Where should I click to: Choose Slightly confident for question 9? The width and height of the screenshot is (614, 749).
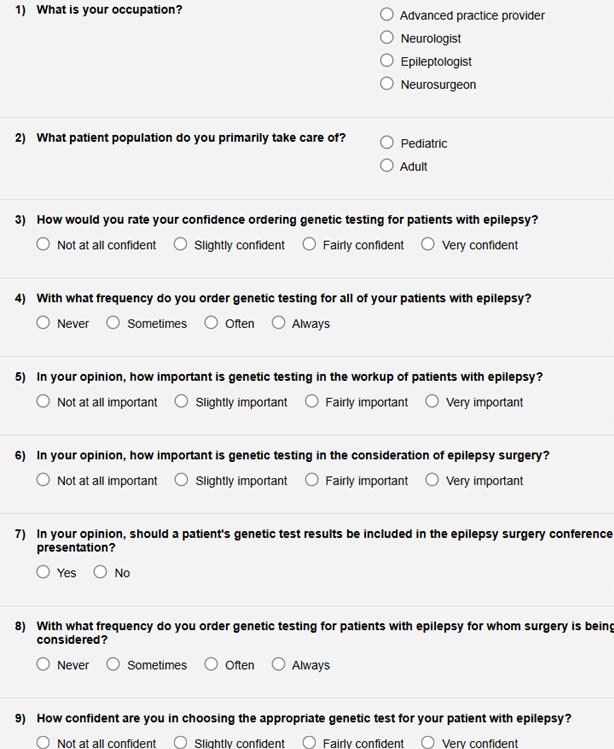click(x=180, y=743)
